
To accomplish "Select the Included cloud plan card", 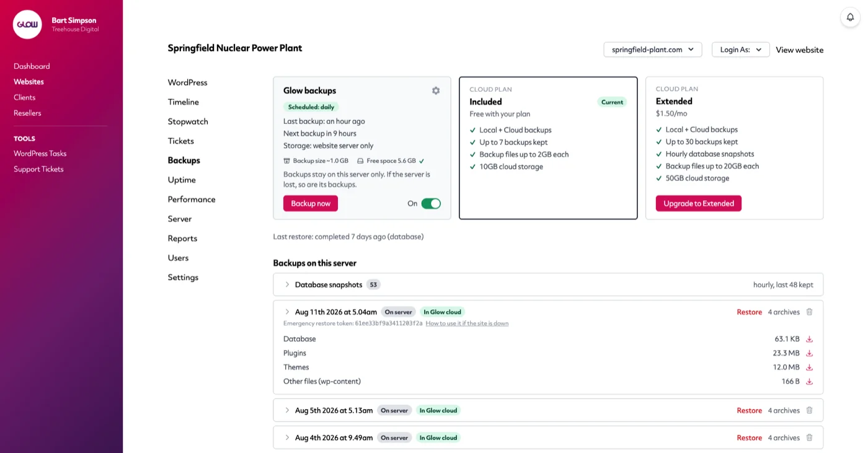I will pos(548,148).
